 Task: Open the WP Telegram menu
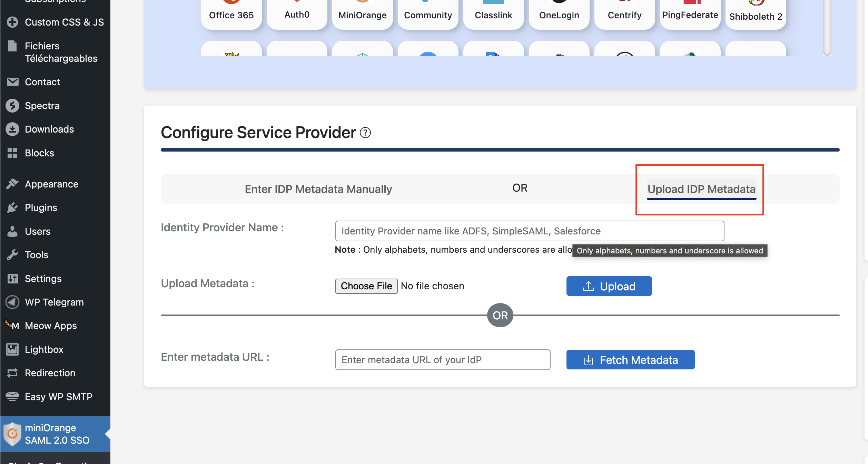pyautogui.click(x=55, y=302)
